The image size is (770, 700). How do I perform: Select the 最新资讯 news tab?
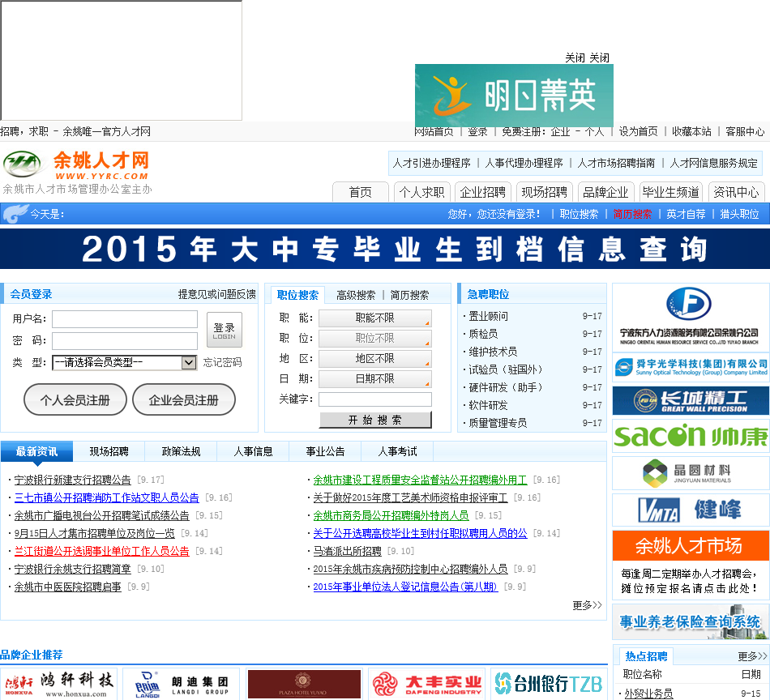click(x=36, y=451)
